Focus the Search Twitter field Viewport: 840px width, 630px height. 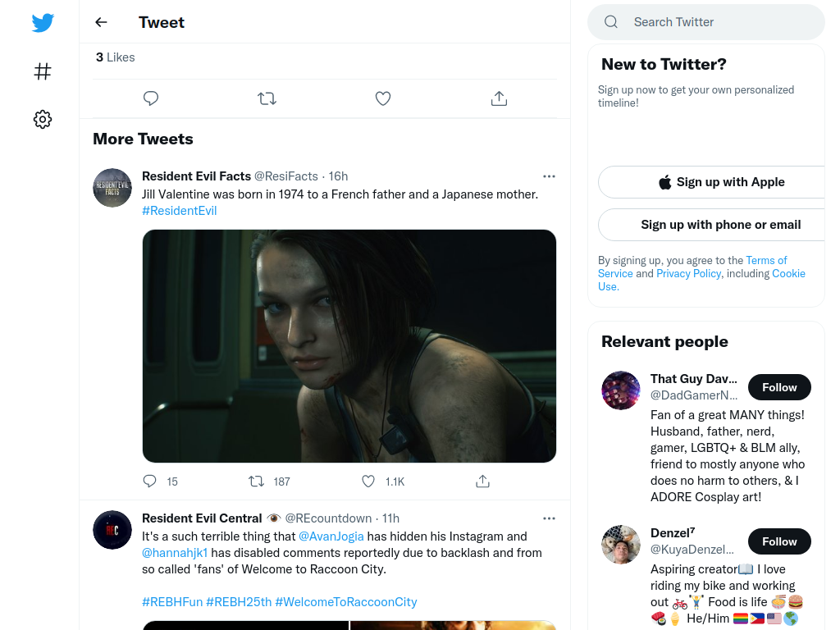[x=706, y=22]
